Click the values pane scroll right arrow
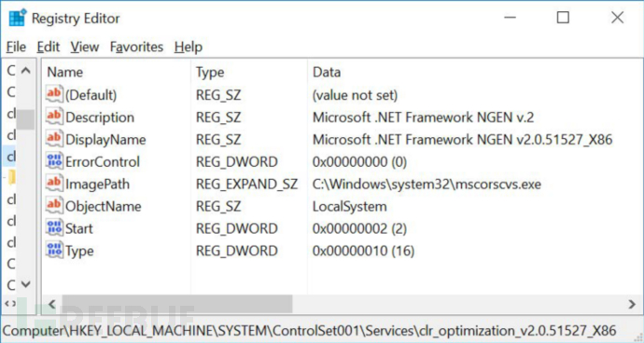This screenshot has width=644, height=343. 632,304
